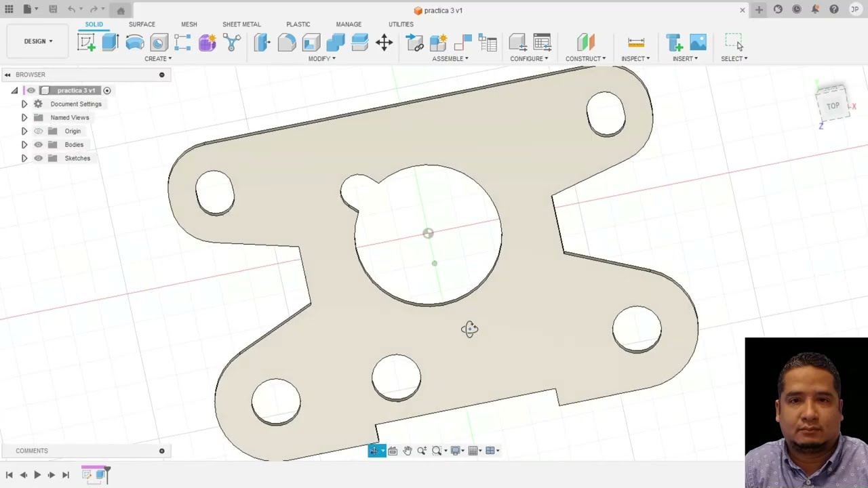The image size is (868, 488).
Task: Select the Combine tool
Action: pos(335,43)
